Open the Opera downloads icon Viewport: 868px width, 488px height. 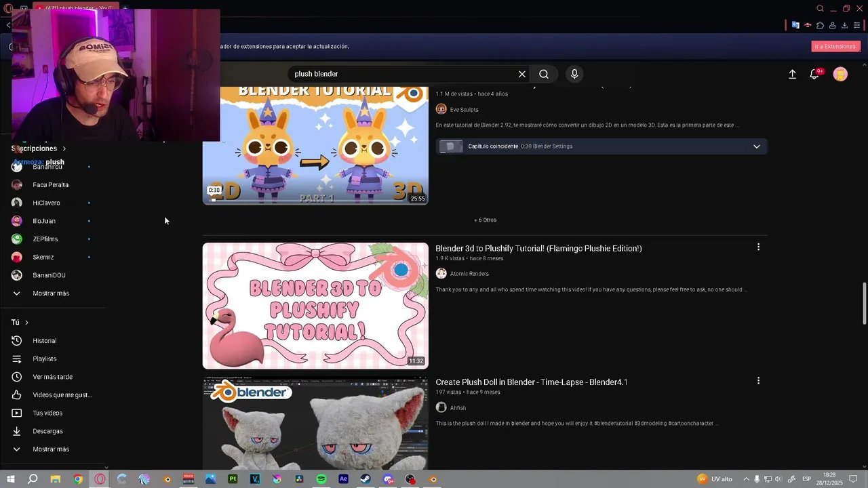point(844,25)
